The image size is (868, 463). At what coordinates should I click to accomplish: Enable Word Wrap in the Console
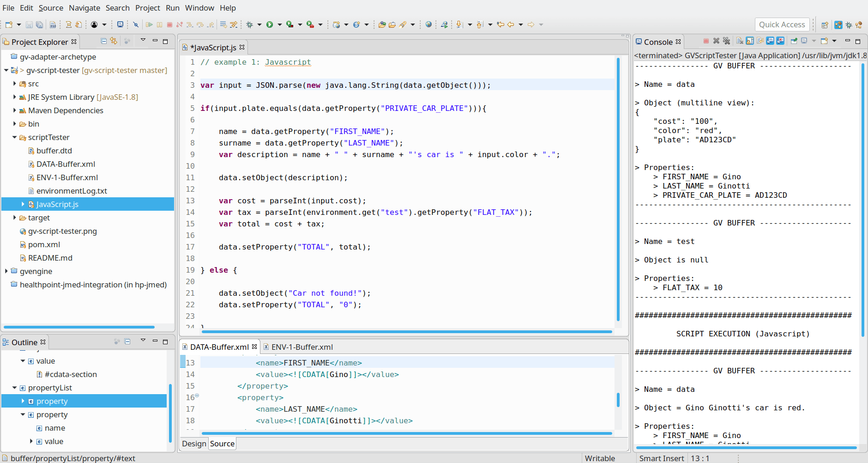coord(760,41)
